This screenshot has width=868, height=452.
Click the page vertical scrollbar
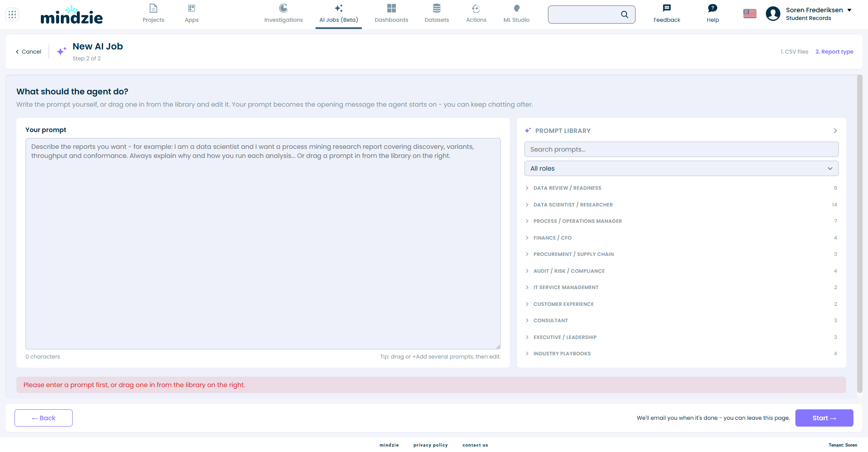859,234
